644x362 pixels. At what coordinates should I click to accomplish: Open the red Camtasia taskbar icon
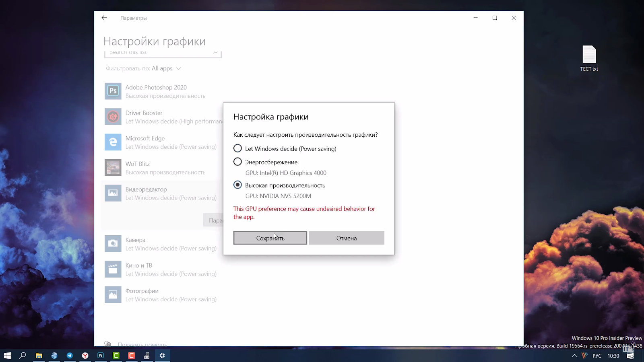(x=132, y=356)
